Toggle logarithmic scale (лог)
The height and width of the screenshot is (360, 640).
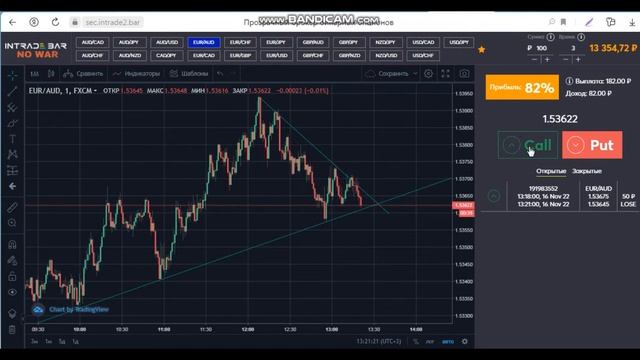point(430,342)
